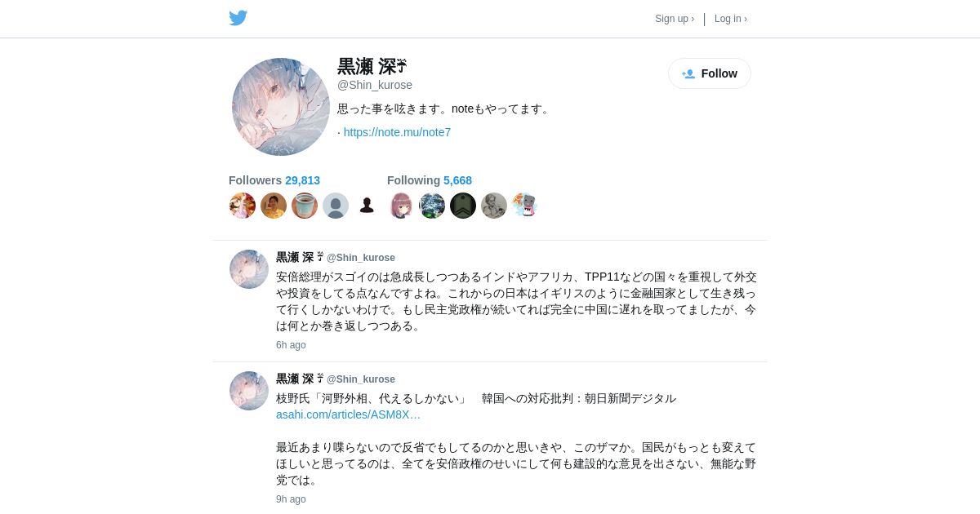980x514 pixels.
Task: Select the second follower avatar in yellow
Action: 274,206
